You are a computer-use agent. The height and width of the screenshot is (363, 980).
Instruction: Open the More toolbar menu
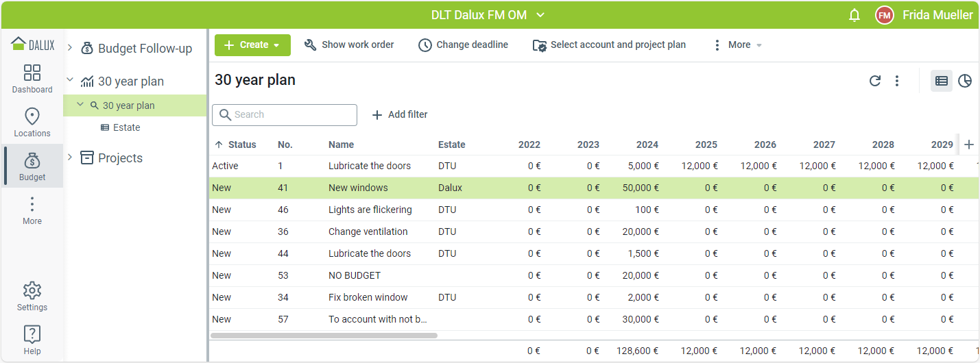(x=737, y=45)
